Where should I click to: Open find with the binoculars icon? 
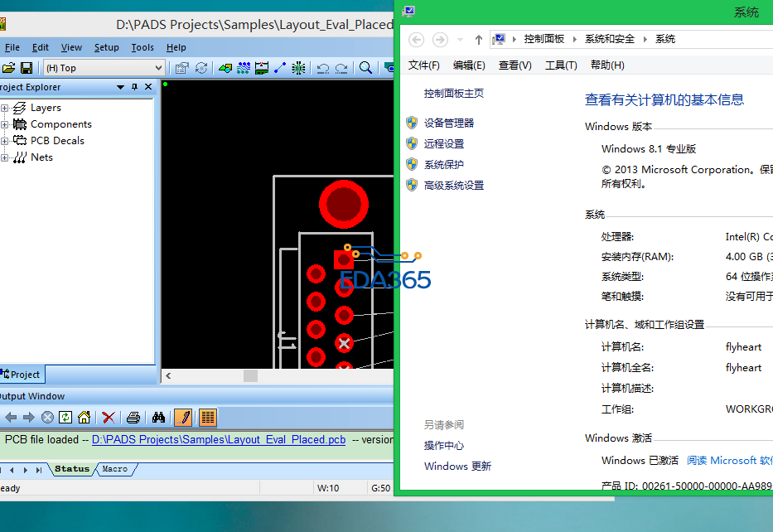pos(159,417)
